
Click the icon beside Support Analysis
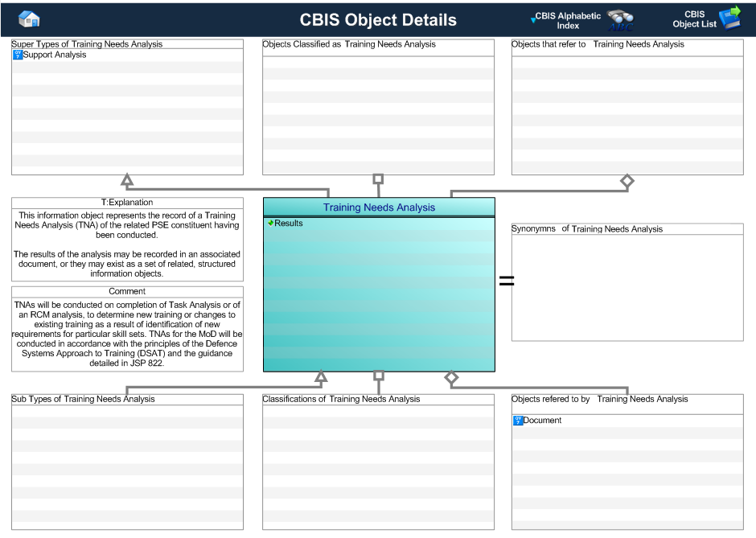click(x=18, y=55)
